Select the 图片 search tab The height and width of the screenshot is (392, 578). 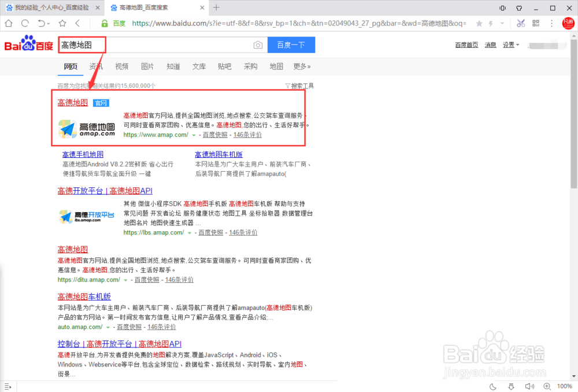[x=147, y=66]
